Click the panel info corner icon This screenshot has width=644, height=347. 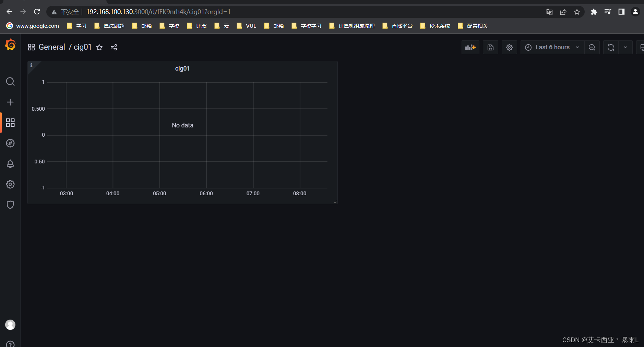(31, 65)
